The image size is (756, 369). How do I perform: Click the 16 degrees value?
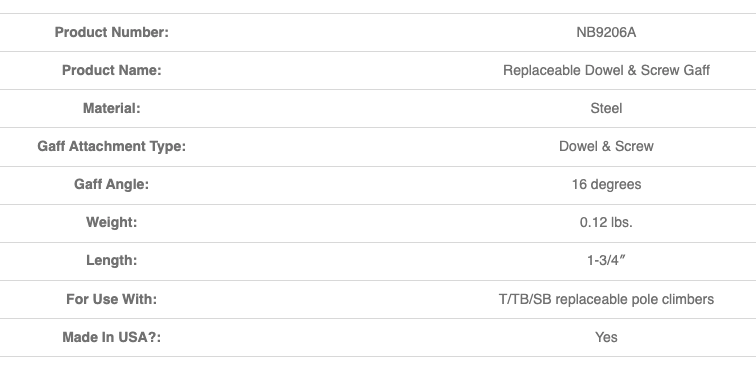(606, 184)
